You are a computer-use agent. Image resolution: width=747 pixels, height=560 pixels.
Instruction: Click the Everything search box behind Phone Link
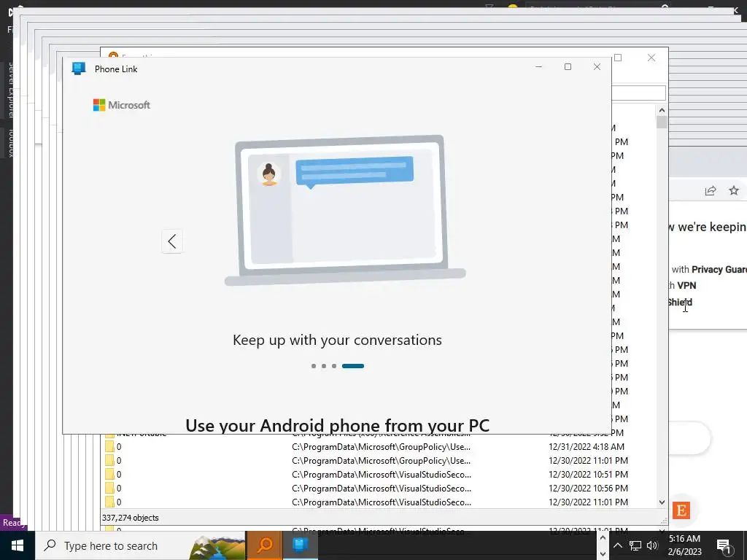(638, 93)
